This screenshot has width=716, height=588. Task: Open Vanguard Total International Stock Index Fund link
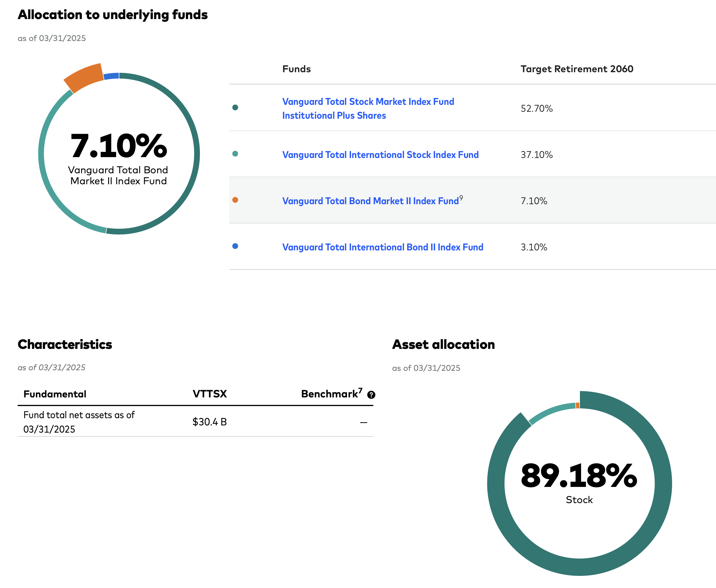coord(380,155)
